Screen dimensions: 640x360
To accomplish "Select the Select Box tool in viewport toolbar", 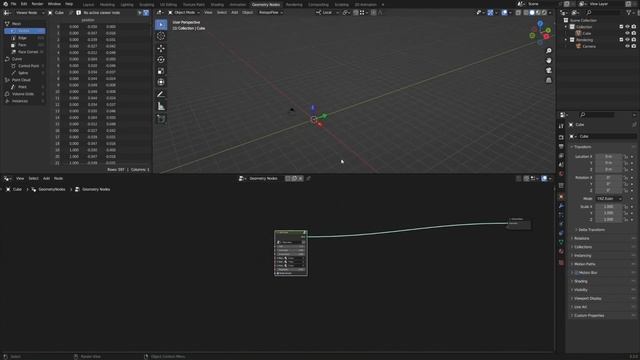I will pyautogui.click(x=161, y=25).
